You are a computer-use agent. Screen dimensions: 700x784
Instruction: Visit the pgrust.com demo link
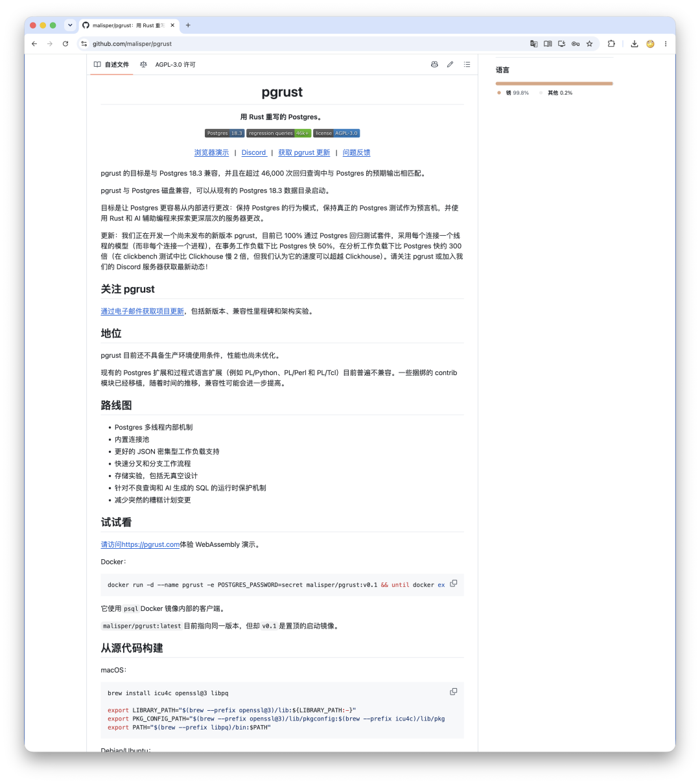click(x=140, y=545)
